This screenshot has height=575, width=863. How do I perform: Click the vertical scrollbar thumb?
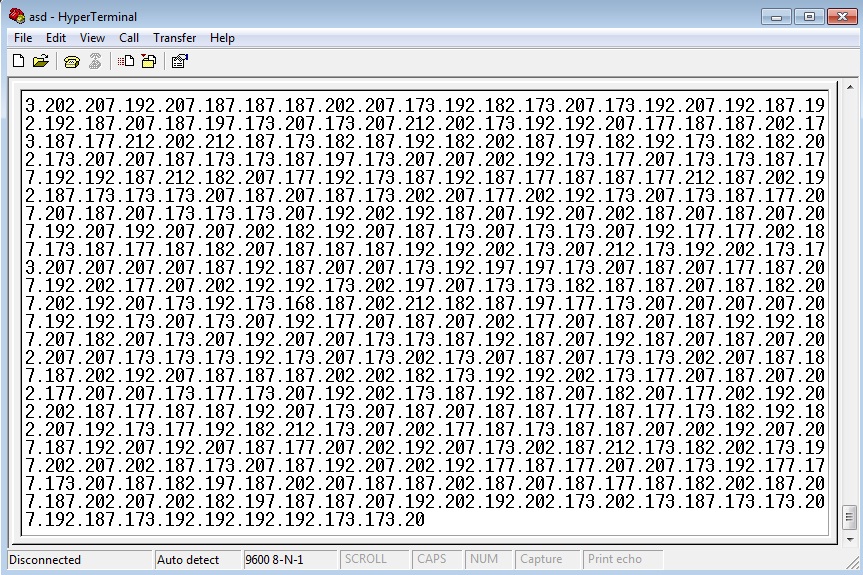[850, 517]
